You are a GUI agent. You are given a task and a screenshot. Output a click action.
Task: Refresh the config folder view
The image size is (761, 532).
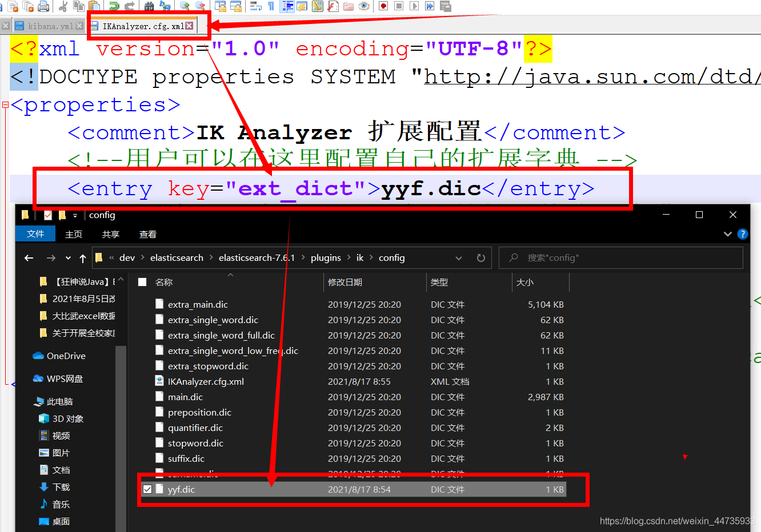coord(481,258)
